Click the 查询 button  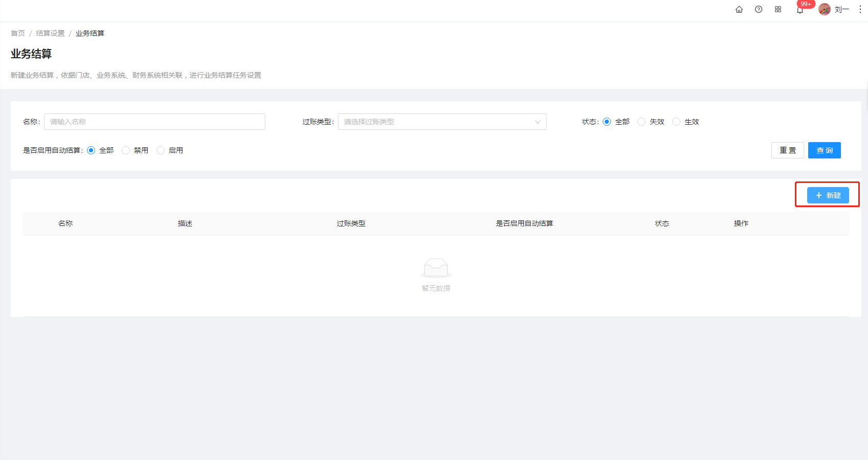[825, 150]
